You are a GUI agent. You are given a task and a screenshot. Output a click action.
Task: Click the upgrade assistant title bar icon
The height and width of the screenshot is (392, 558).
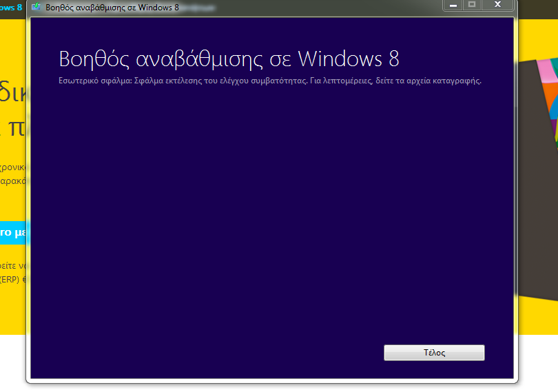(x=36, y=7)
